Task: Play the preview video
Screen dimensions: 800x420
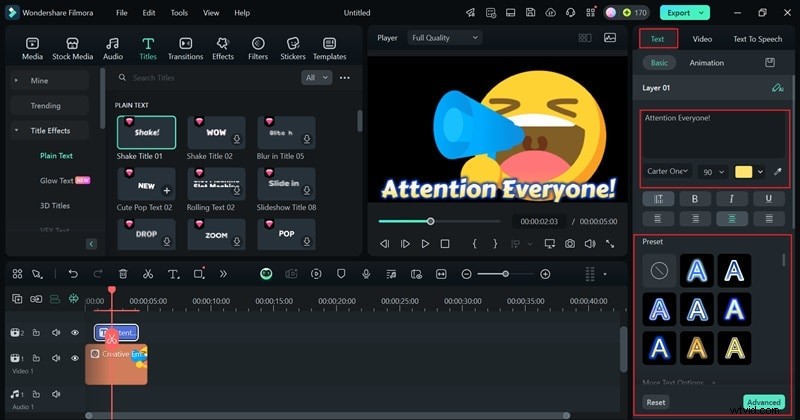Action: (x=425, y=244)
